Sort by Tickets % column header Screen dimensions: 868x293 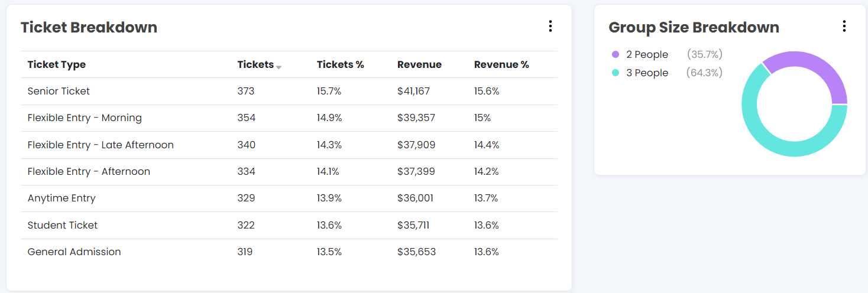340,65
